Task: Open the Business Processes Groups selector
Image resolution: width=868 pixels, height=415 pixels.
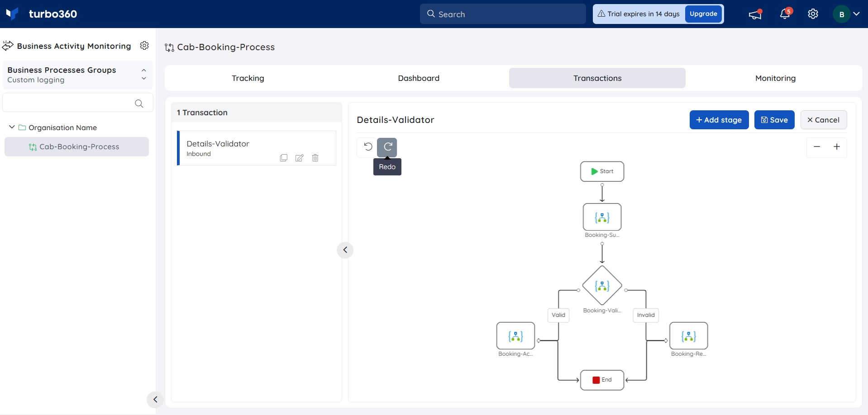Action: click(77, 75)
